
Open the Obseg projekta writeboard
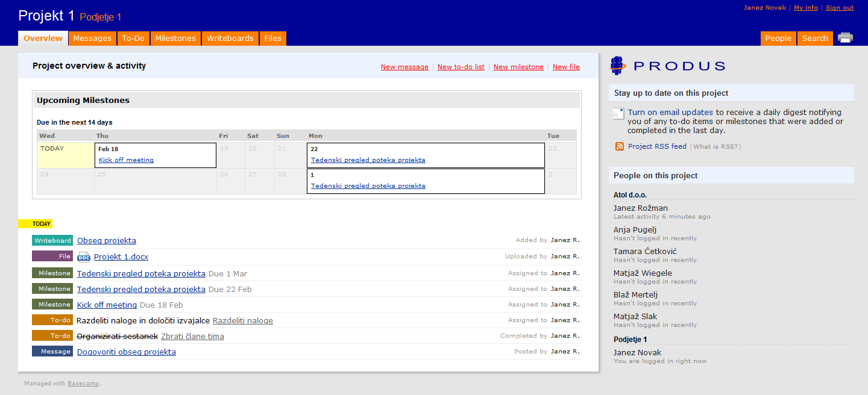tap(107, 241)
